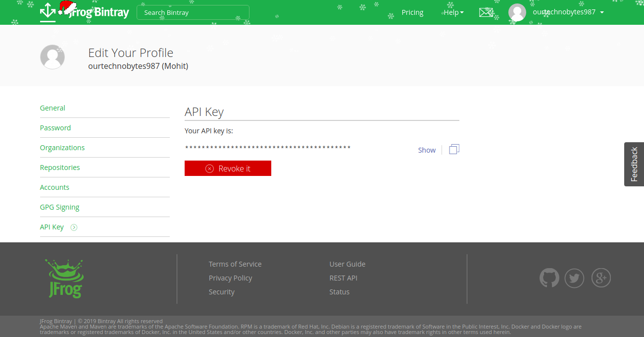Focus the Search Bintray field
Viewport: 644px width, 337px height.
(x=193, y=12)
